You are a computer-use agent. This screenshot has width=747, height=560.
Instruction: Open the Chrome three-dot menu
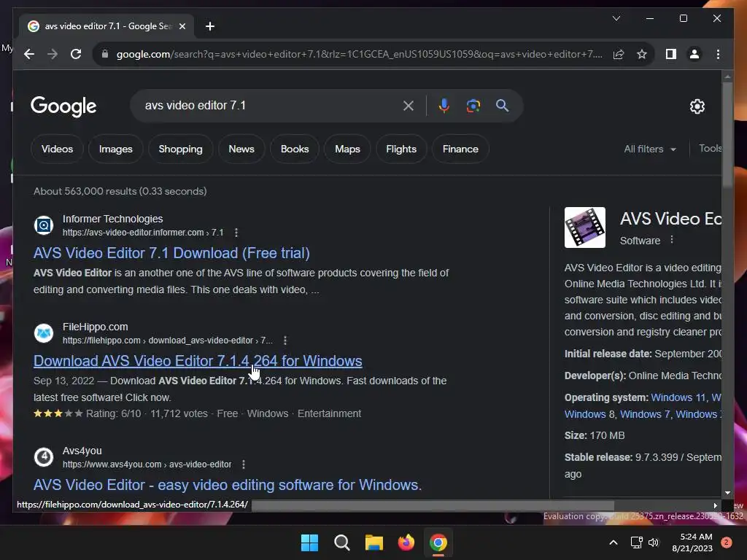718,54
